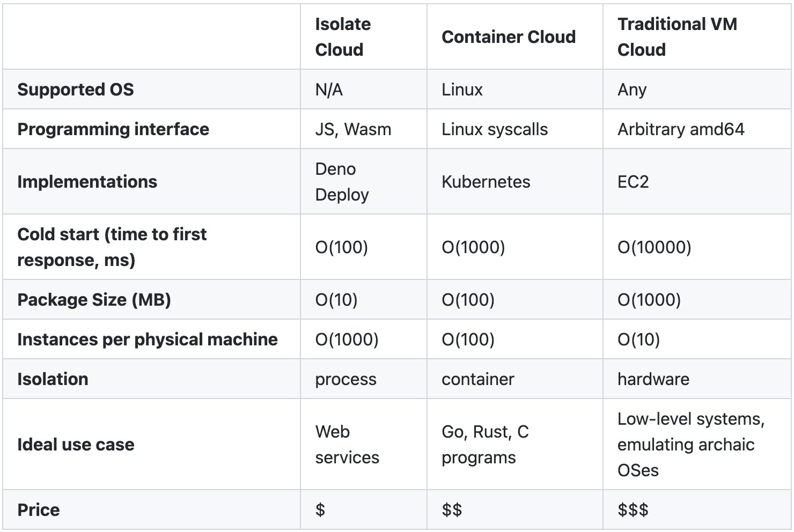Viewport: 794px width, 532px height.
Task: Select the Supported OS row label
Action: [x=76, y=90]
